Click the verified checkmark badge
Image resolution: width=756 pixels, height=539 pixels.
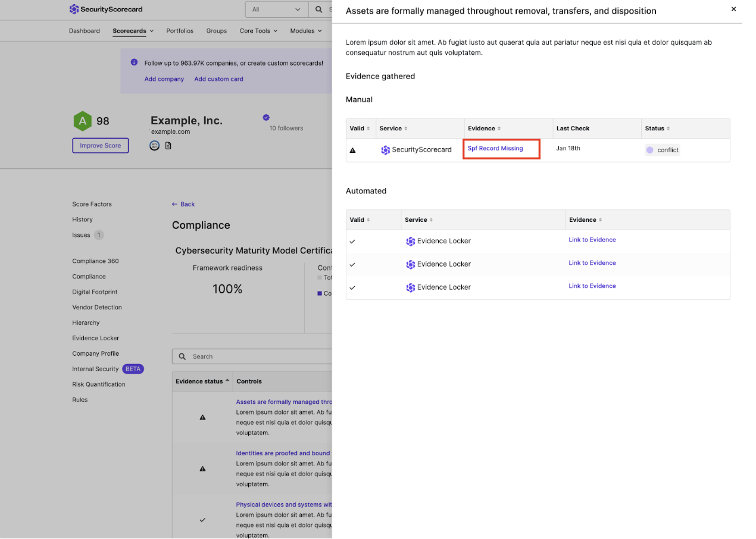tap(266, 118)
